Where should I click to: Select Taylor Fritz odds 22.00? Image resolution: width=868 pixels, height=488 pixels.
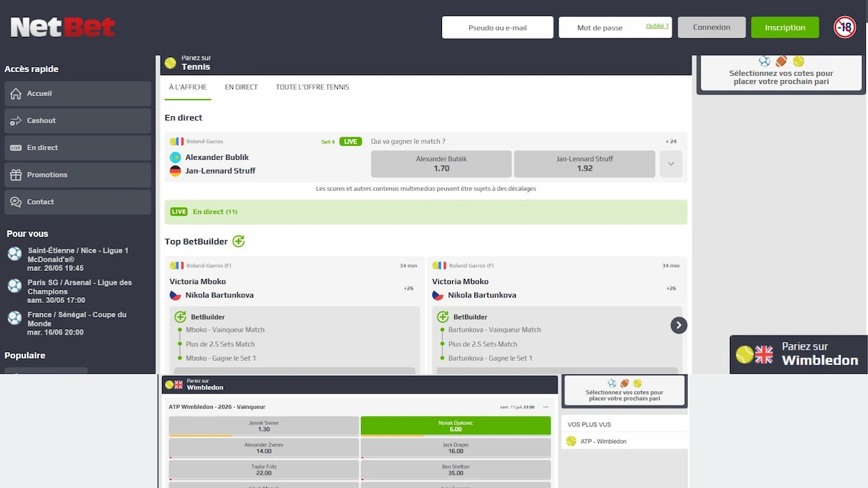point(264,470)
